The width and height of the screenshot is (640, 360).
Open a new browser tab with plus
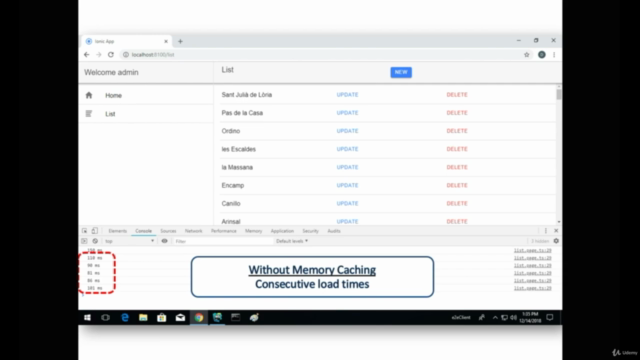coord(180,41)
